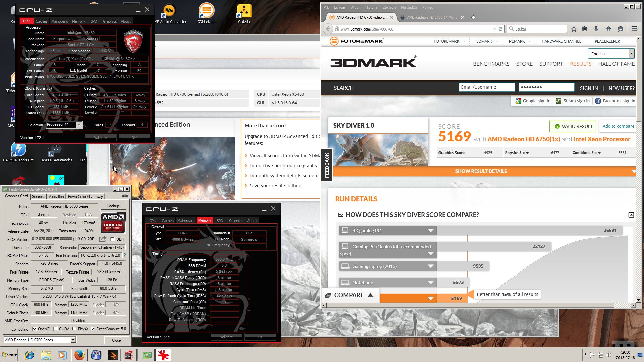Open Catzilla desktop shortcut

click(x=244, y=14)
